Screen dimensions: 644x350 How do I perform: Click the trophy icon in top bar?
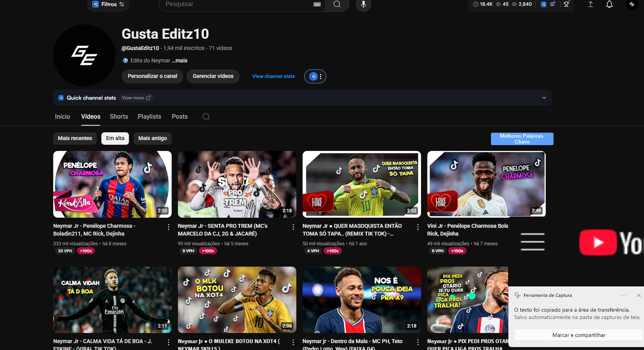(x=566, y=4)
